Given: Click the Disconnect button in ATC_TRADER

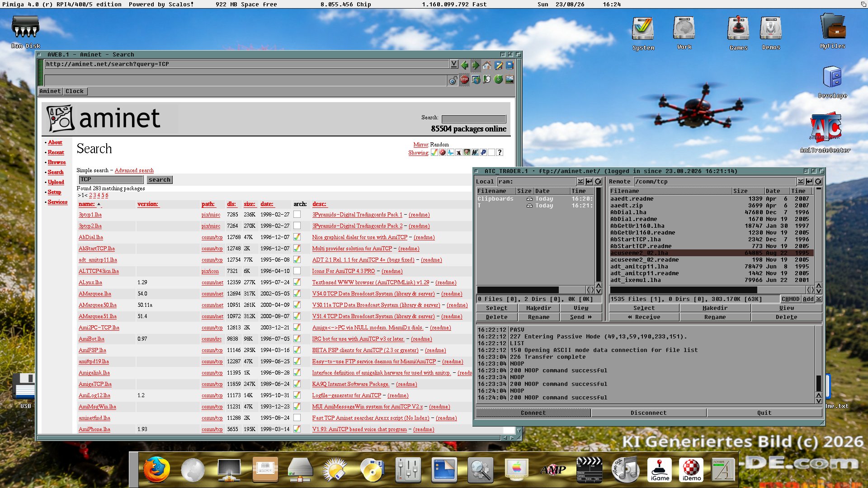Looking at the screenshot, I should click(x=649, y=413).
